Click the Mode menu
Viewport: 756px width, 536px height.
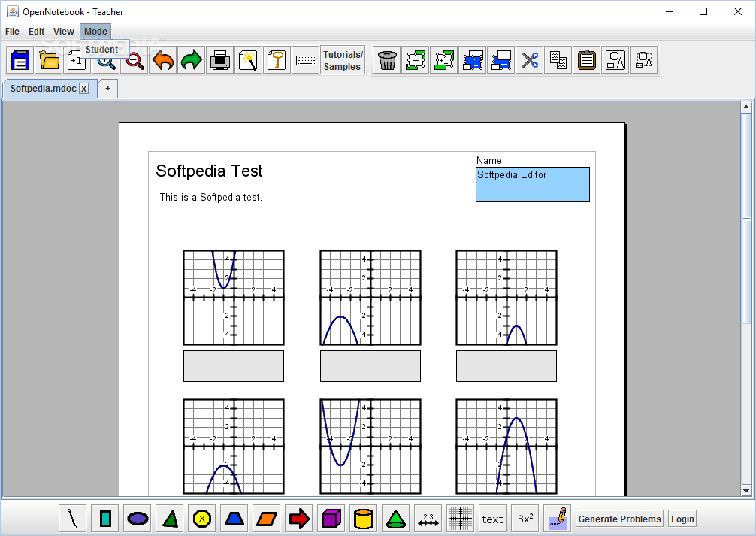point(95,32)
